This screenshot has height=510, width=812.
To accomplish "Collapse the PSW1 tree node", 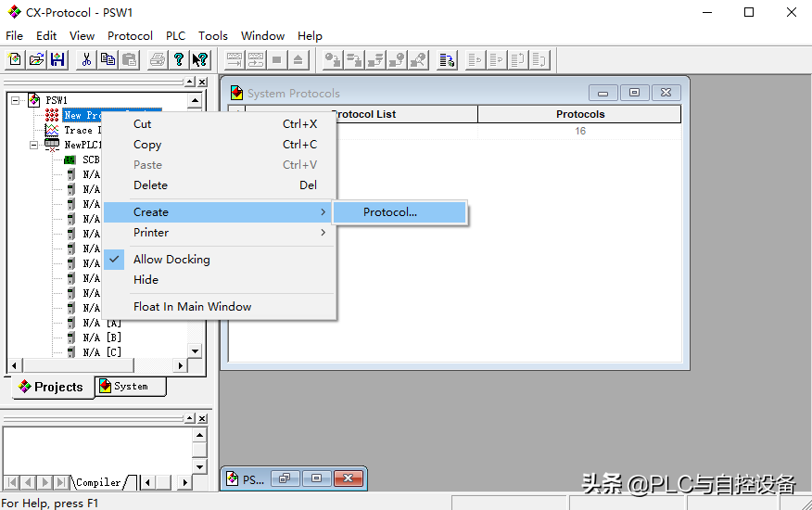I will tap(16, 100).
